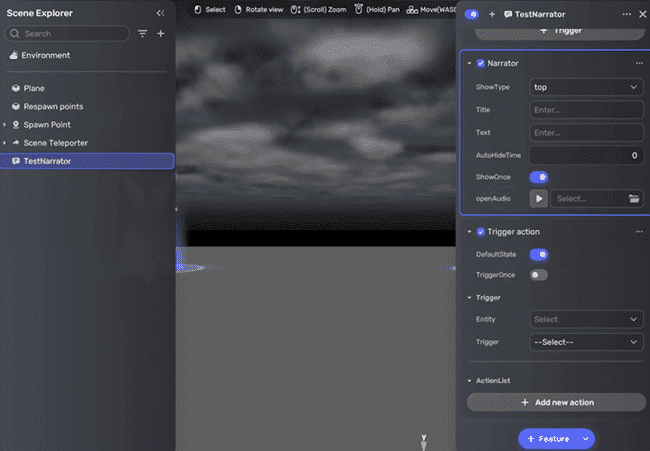Uncheck the Narrator component checkbox

pyautogui.click(x=481, y=64)
